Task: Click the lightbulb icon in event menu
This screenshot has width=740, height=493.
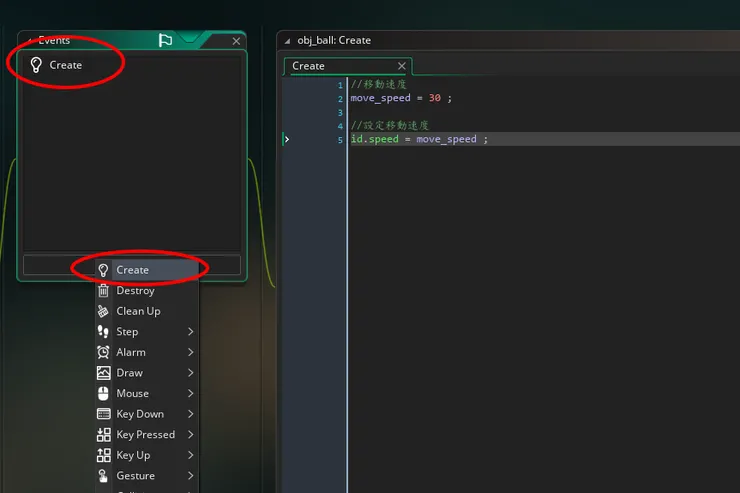Action: [103, 270]
